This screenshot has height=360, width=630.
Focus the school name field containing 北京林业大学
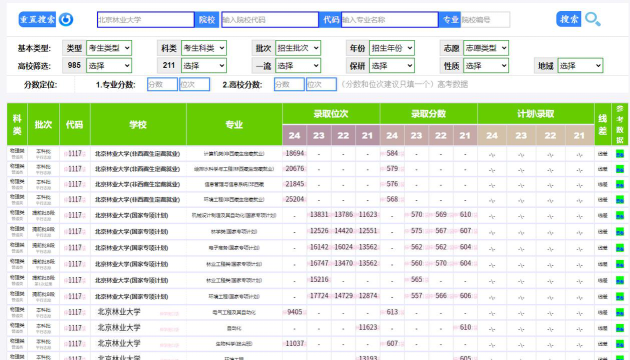[145, 20]
